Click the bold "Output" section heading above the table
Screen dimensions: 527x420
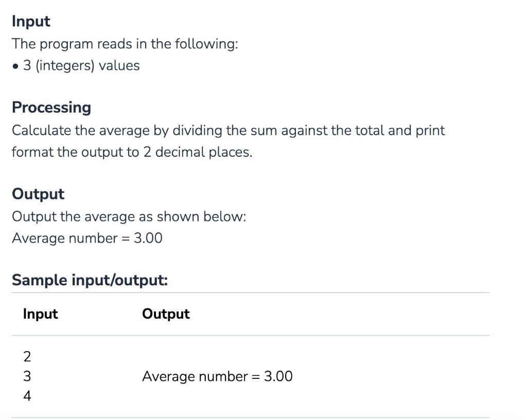38,194
